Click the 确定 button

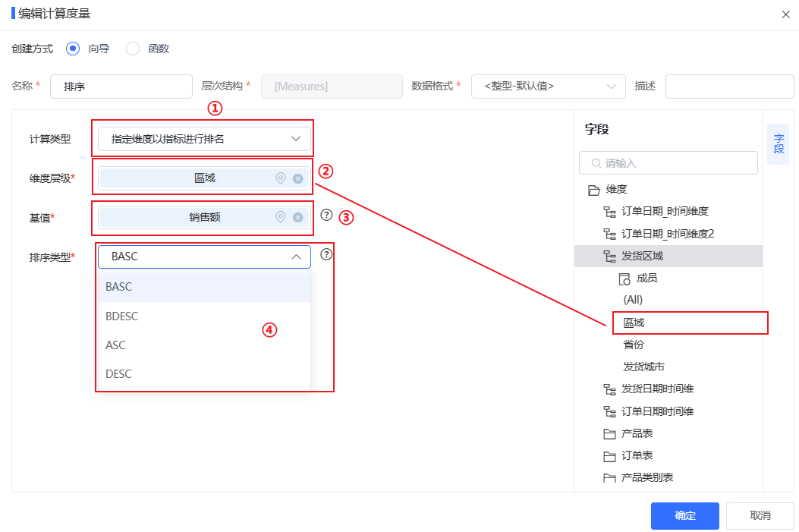click(685, 516)
